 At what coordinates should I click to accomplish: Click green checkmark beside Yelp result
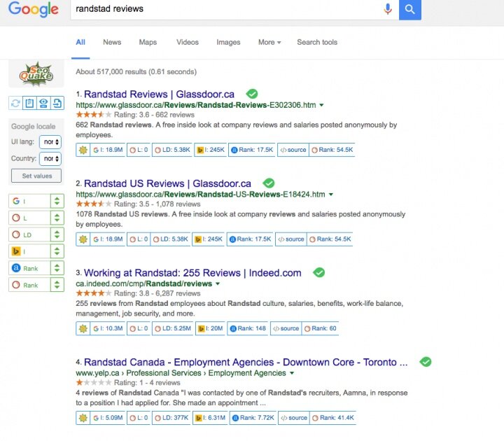[426, 362]
